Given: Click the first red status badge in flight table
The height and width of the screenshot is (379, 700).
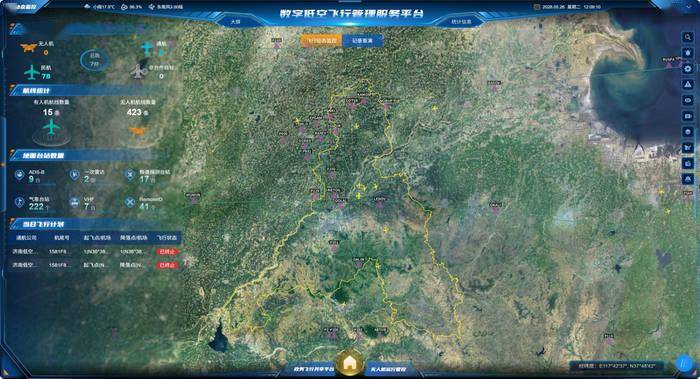Looking at the screenshot, I should click(167, 252).
